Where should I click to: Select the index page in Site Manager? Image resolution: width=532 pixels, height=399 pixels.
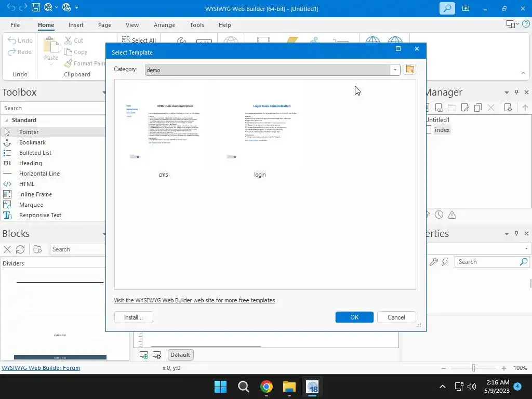[x=442, y=130]
